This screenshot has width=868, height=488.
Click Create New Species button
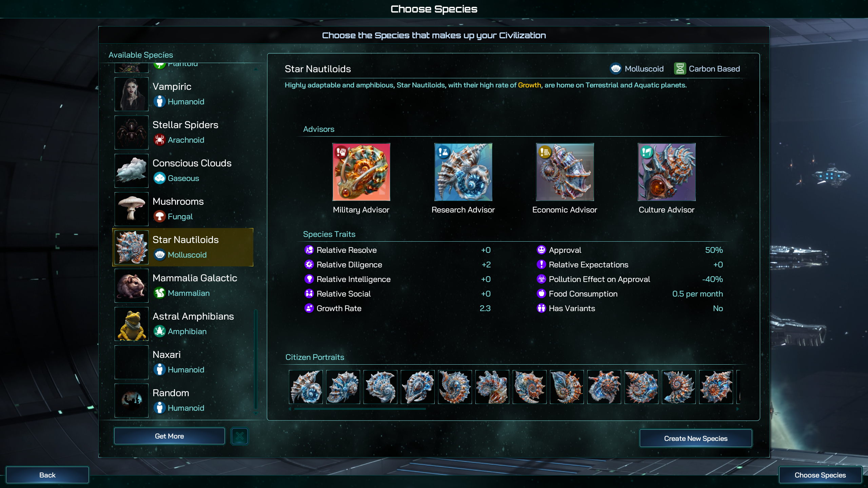[x=696, y=439]
